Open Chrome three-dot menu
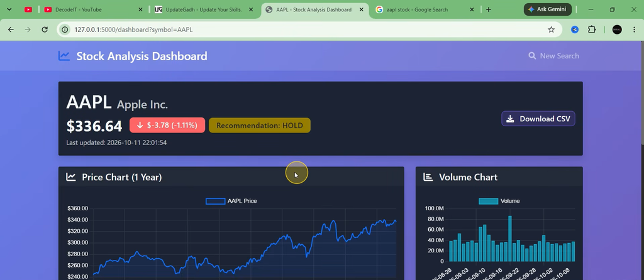The image size is (644, 280). pyautogui.click(x=634, y=30)
